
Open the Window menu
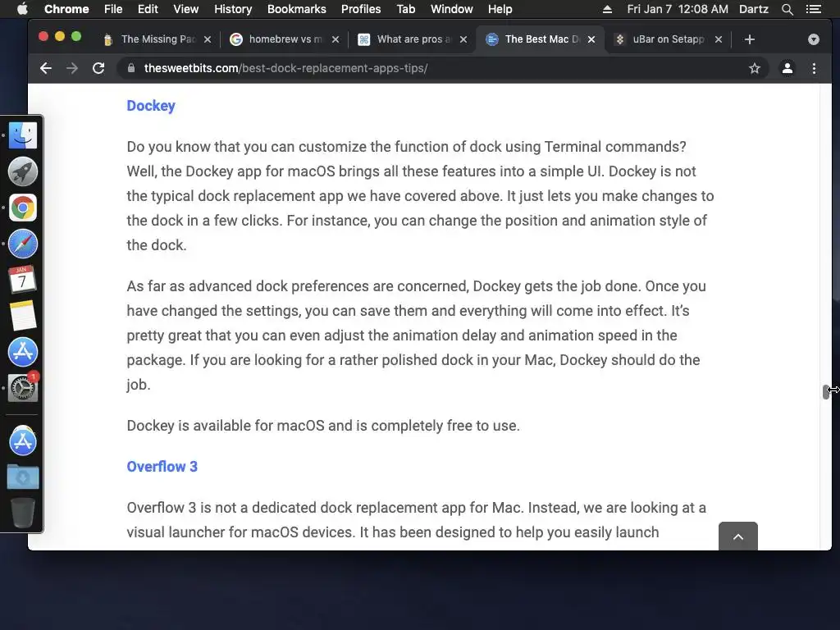[452, 9]
